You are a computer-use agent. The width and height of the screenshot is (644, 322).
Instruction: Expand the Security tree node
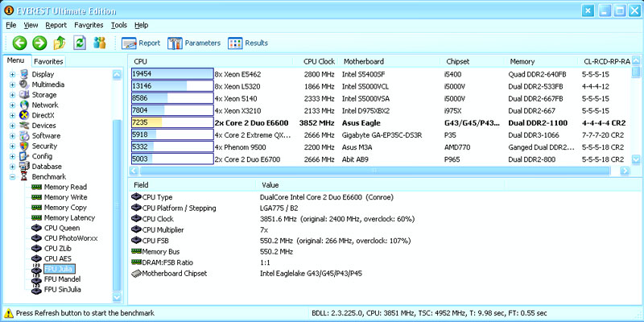pos(12,147)
